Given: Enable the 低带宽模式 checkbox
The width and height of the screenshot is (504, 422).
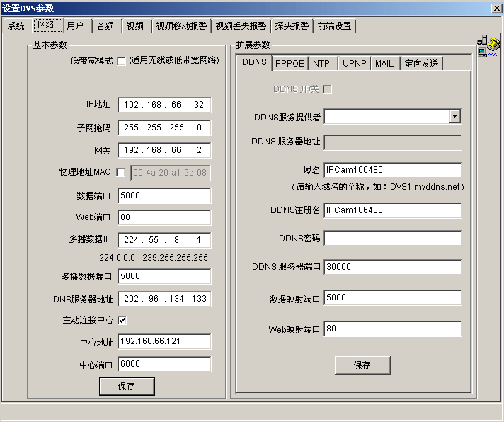Looking at the screenshot, I should [121, 61].
